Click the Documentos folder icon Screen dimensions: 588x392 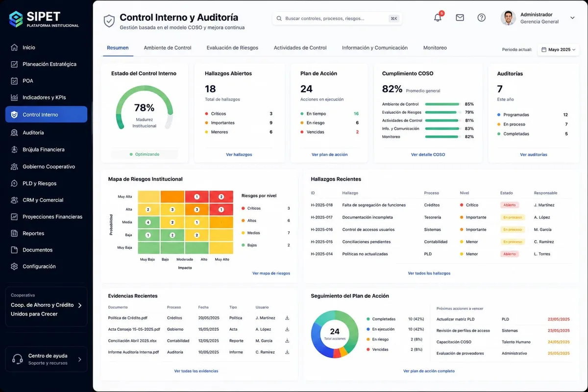click(x=14, y=250)
